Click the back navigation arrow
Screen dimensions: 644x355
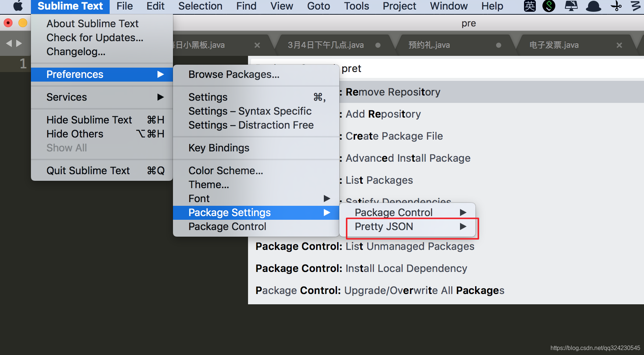tap(9, 43)
